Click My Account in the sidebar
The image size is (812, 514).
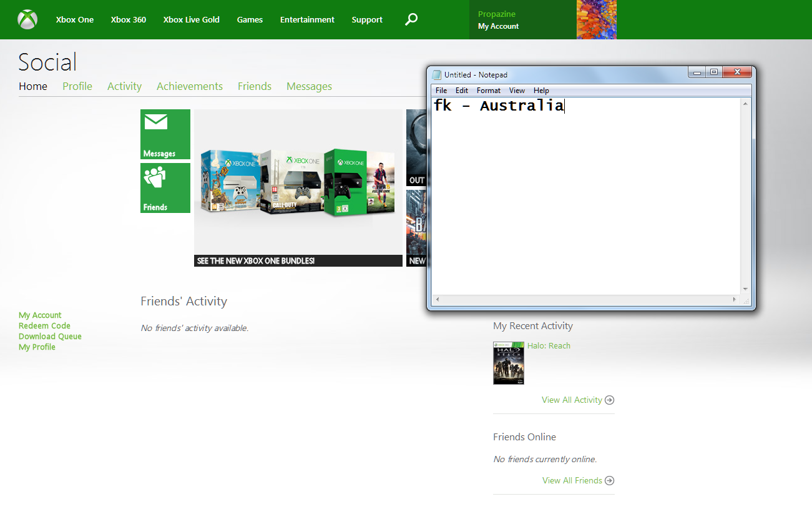click(x=40, y=315)
